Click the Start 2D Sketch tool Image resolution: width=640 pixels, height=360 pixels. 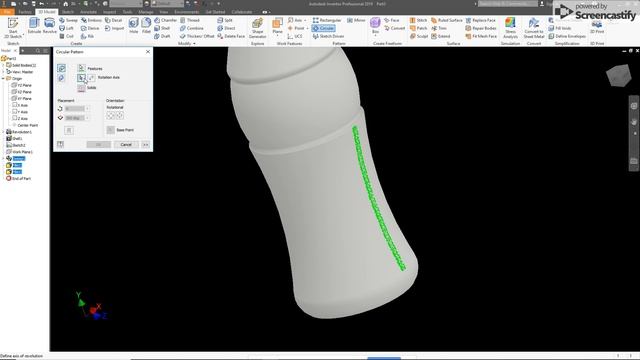click(13, 27)
